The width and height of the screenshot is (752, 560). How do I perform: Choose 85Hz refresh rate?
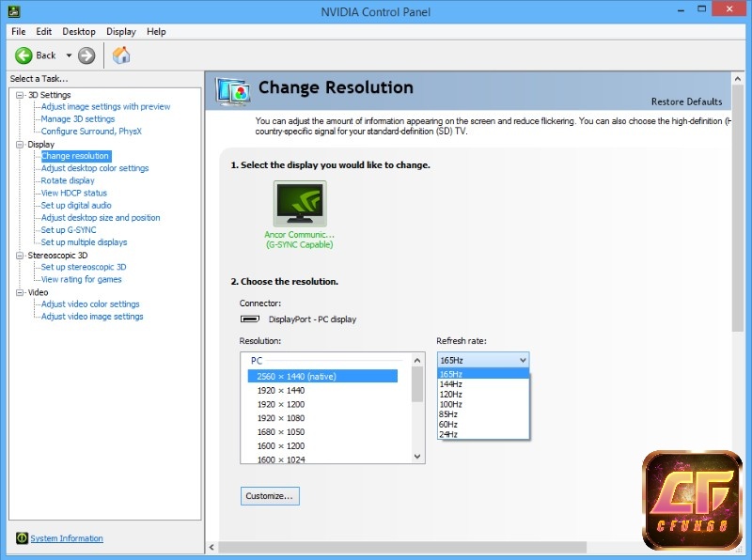coord(483,414)
